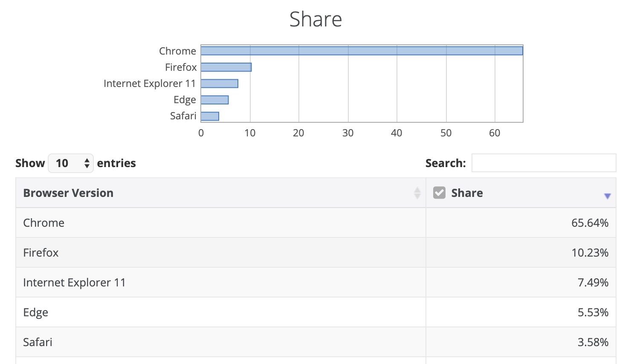Viewport: 631px width, 364px height.
Task: Click the Share column header text
Action: (x=467, y=193)
